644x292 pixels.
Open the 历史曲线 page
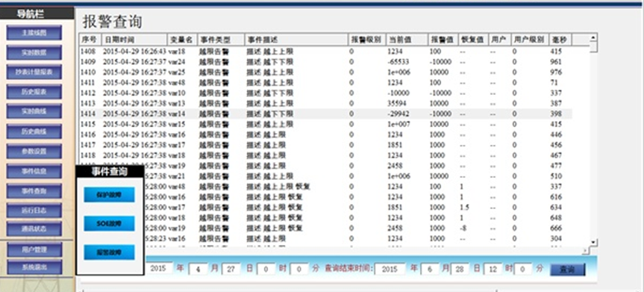(34, 131)
